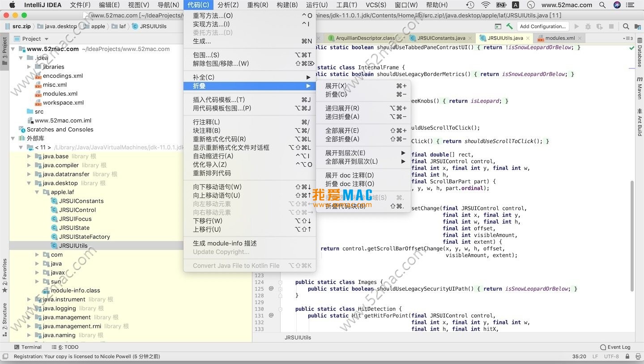
Task: Open the Maven tool window
Action: pyautogui.click(x=639, y=88)
